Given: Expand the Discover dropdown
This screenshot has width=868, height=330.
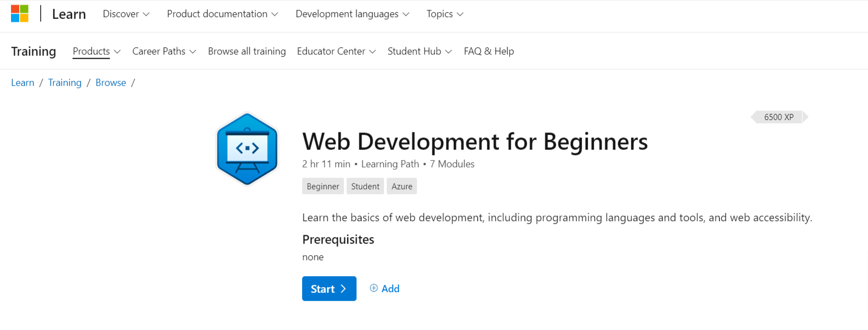Looking at the screenshot, I should tap(126, 14).
